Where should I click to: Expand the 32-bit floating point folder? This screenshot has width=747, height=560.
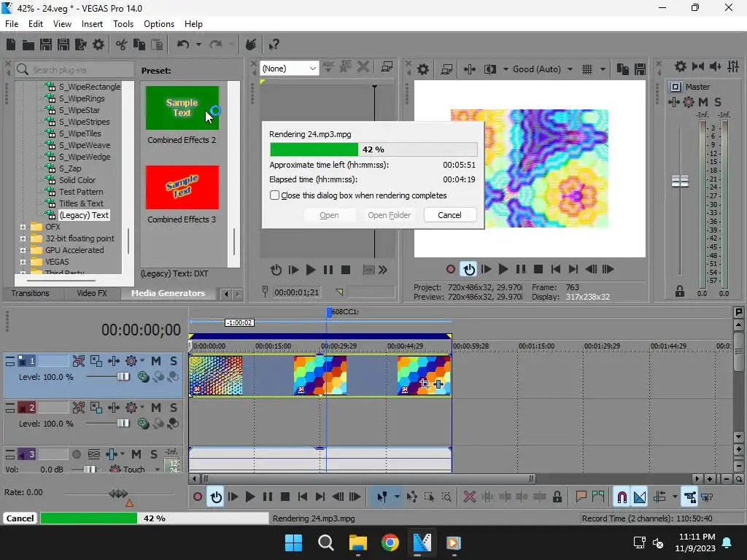(x=23, y=238)
